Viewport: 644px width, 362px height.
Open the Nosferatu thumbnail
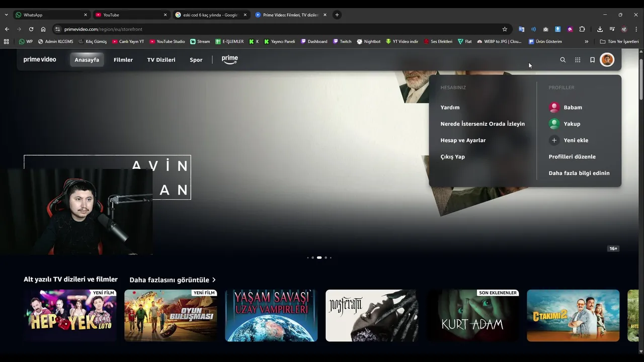coord(372,315)
